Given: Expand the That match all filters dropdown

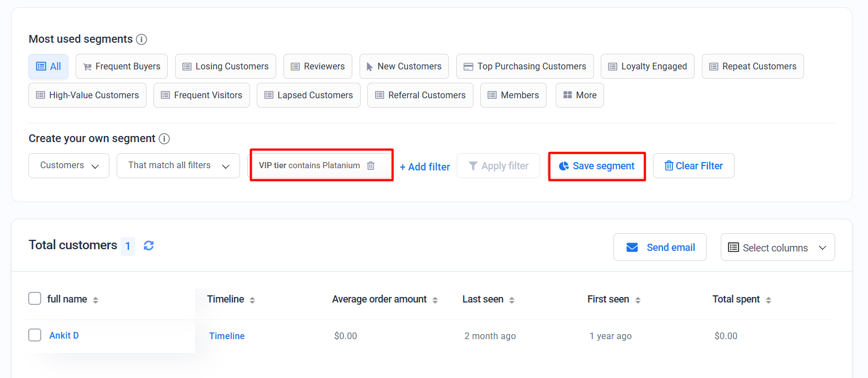Looking at the screenshot, I should [x=178, y=165].
